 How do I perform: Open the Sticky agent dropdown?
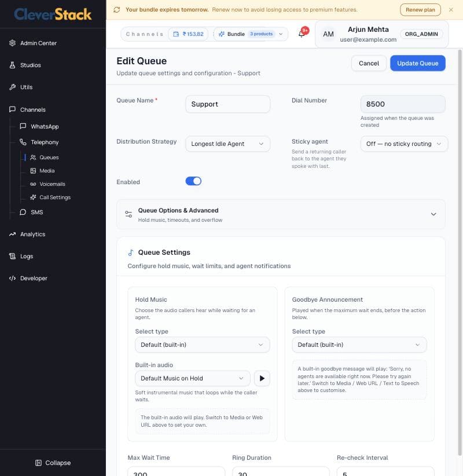pos(404,144)
